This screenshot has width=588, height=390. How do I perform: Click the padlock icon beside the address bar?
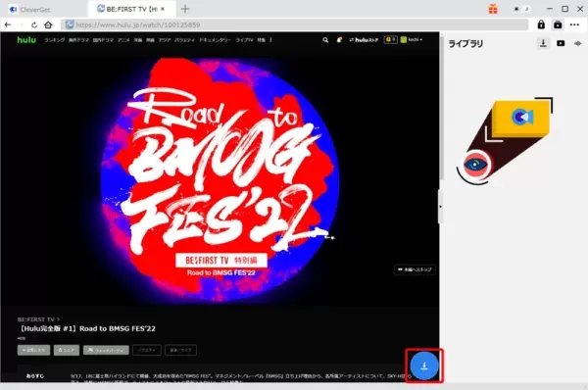541,24
